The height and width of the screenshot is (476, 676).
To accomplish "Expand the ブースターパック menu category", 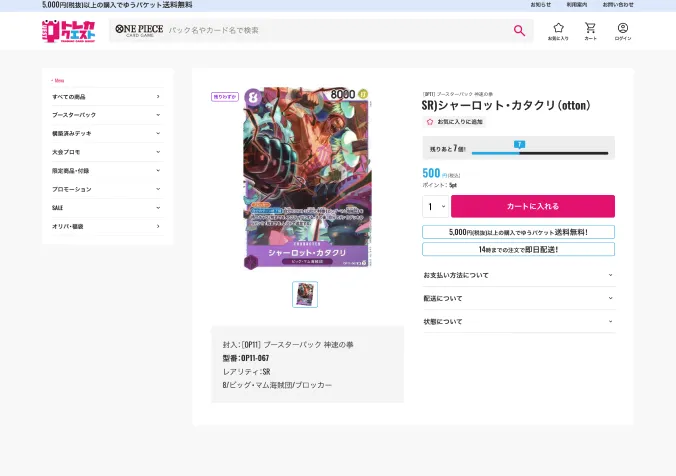I will [107, 115].
